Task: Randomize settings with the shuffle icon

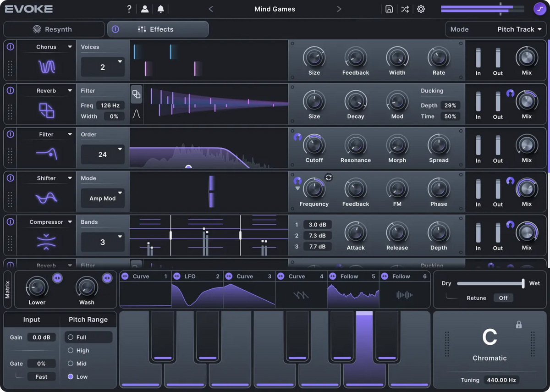Action: pos(405,9)
